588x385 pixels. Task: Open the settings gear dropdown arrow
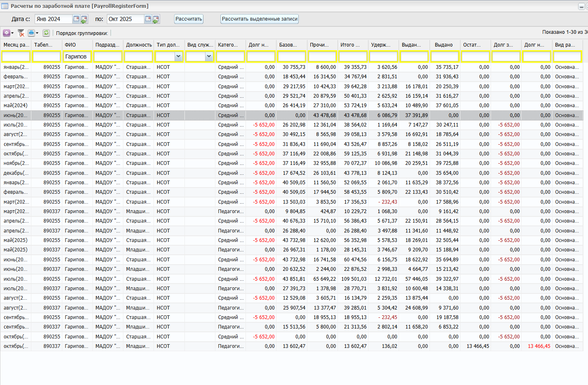click(x=12, y=33)
